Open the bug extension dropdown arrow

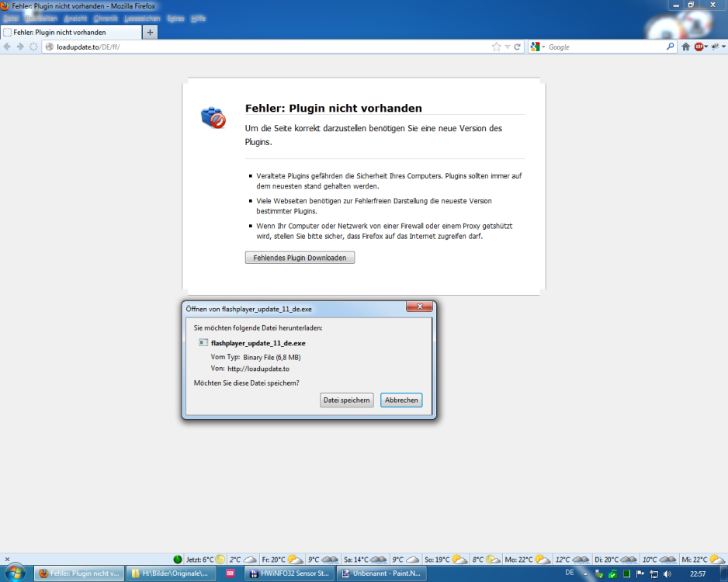tap(723, 47)
